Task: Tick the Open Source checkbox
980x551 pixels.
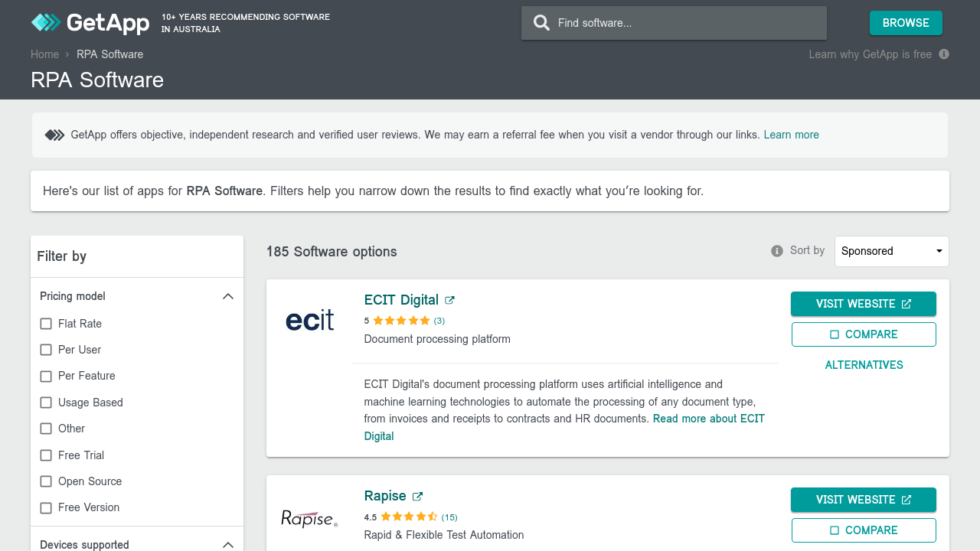Action: [46, 481]
